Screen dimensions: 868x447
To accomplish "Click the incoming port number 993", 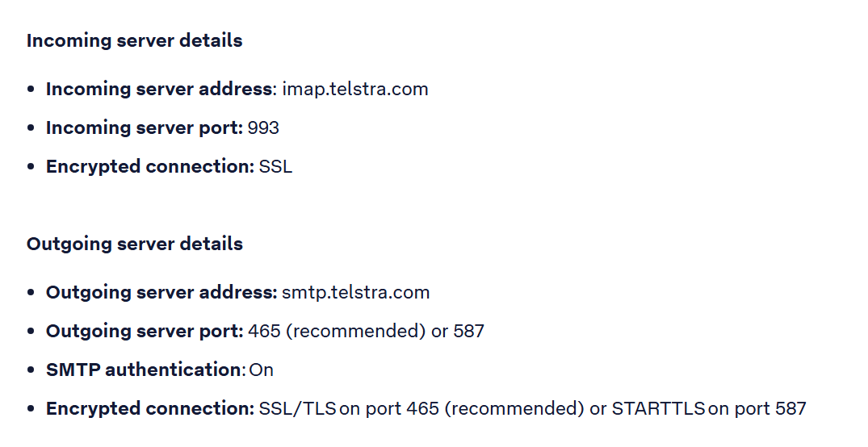I will click(263, 127).
